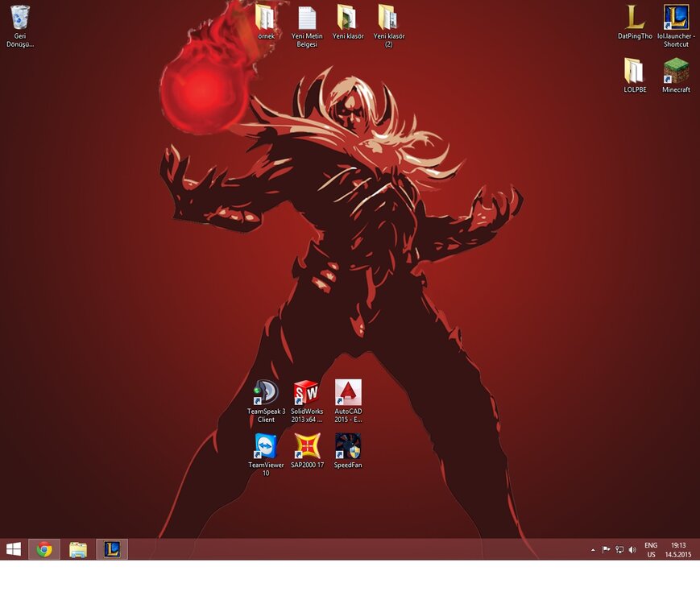700x604 pixels.
Task: Select the SAP2000 17 shortcut
Action: [x=307, y=446]
